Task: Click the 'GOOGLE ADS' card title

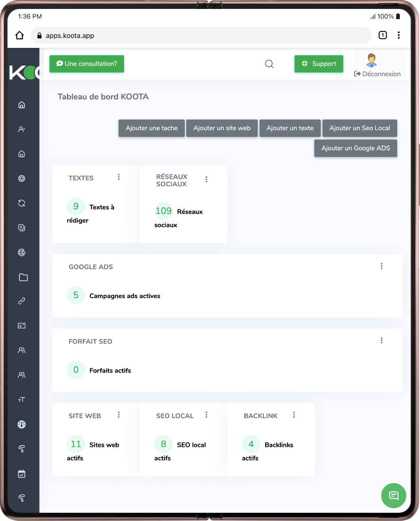Action: (x=91, y=267)
